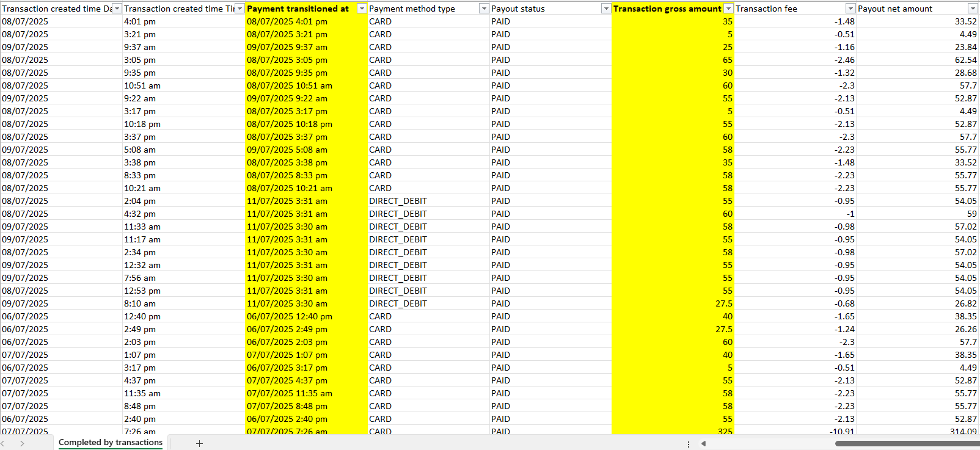Select the net amount cell showing 59
The width and height of the screenshot is (980, 450).
pyautogui.click(x=918, y=214)
